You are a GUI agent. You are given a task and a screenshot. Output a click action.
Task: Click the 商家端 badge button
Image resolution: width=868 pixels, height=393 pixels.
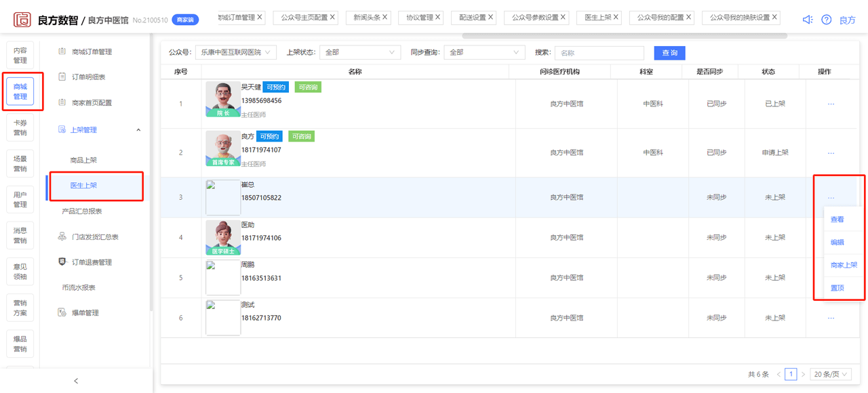coord(185,20)
